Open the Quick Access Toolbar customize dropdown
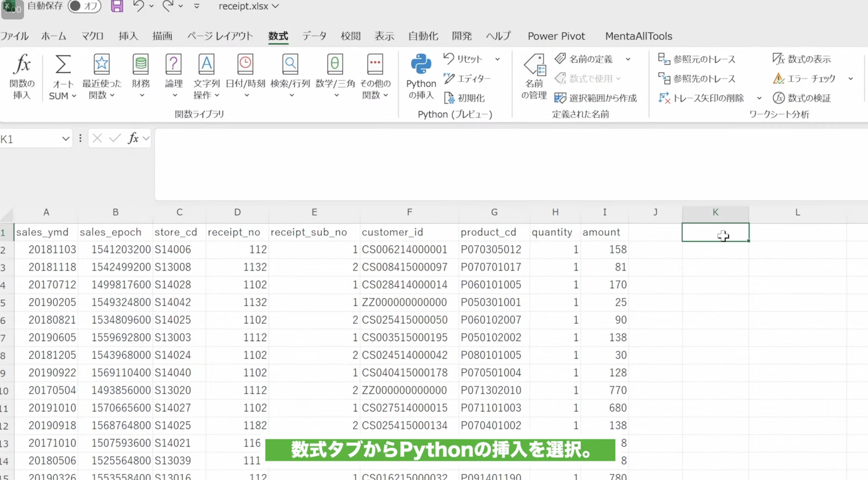The height and width of the screenshot is (480, 868). pos(197,6)
